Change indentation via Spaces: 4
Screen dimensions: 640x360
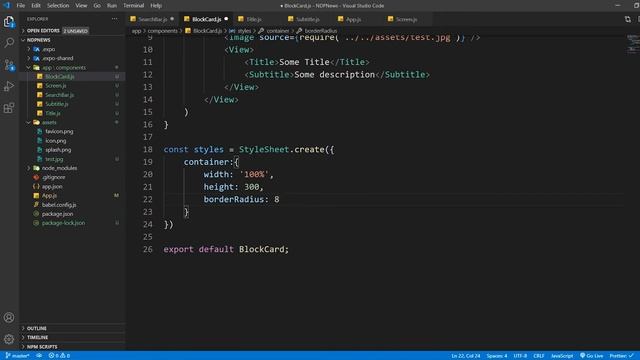pyautogui.click(x=497, y=356)
